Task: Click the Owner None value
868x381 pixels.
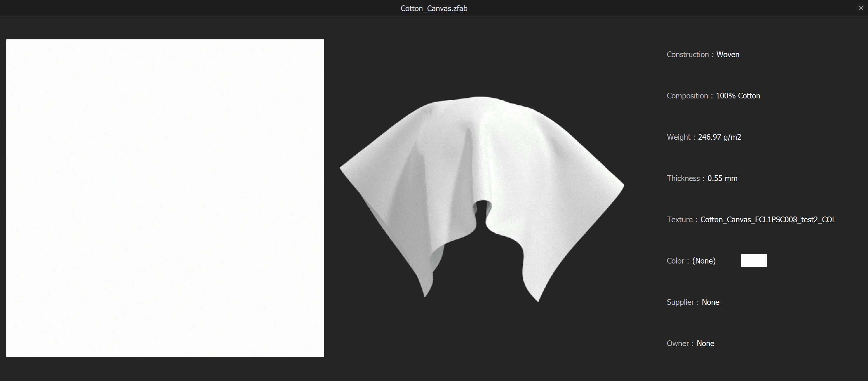Action: pos(705,344)
